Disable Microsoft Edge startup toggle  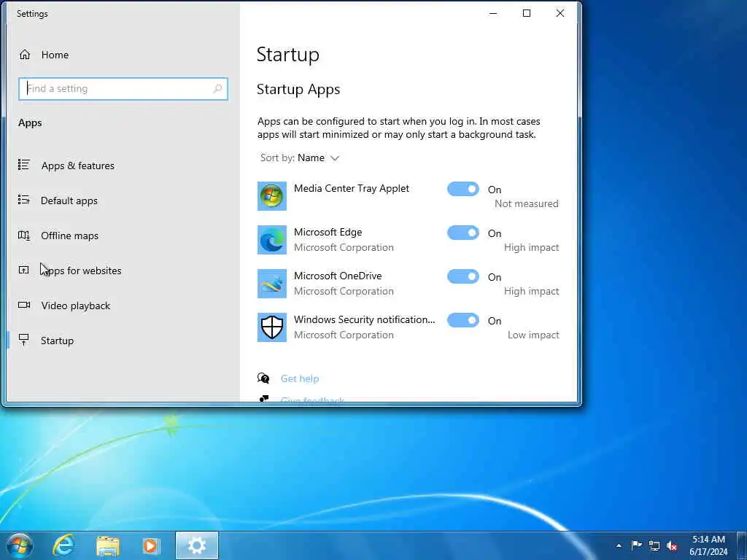(x=463, y=233)
